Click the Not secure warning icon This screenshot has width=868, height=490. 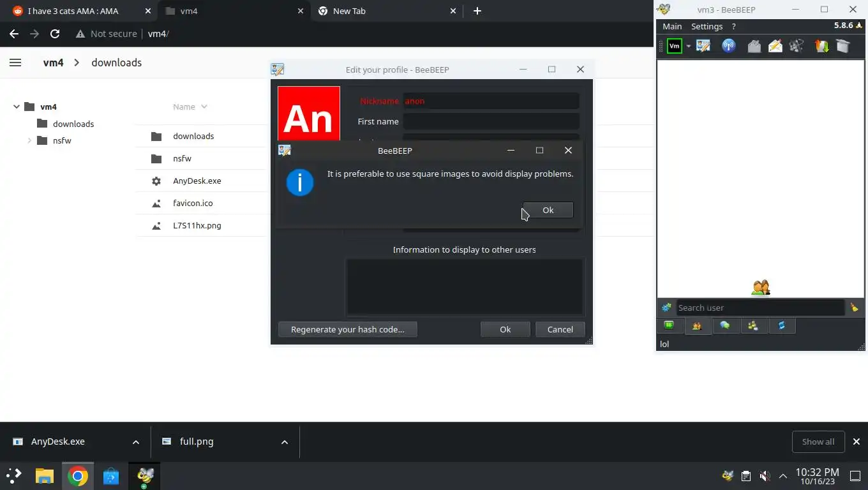click(x=80, y=34)
